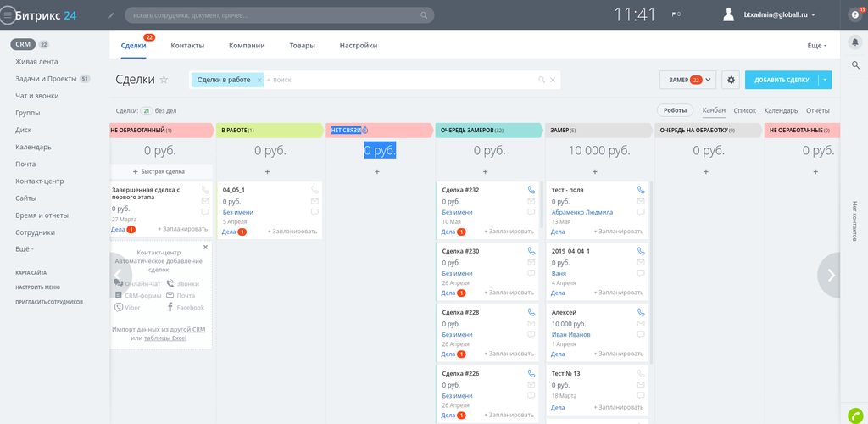This screenshot has width=868, height=424.
Task: Switch to Отчёты view
Action: coord(818,111)
